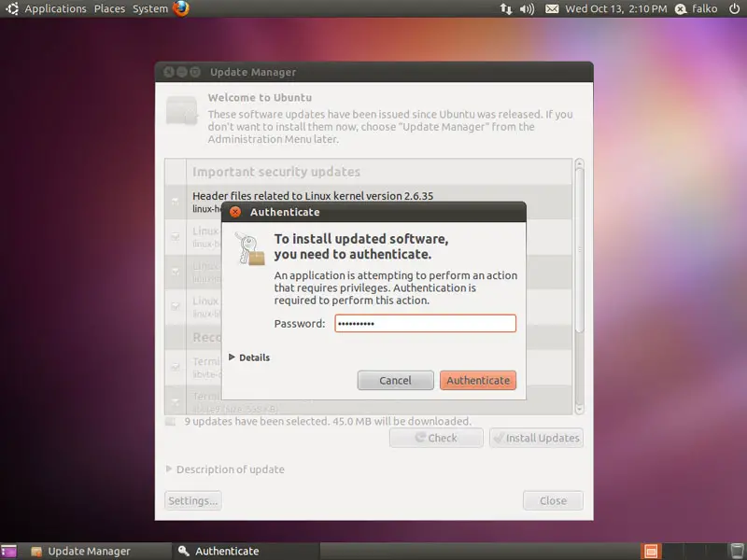
Task: Minimize the Update Manager window
Action: click(x=182, y=72)
